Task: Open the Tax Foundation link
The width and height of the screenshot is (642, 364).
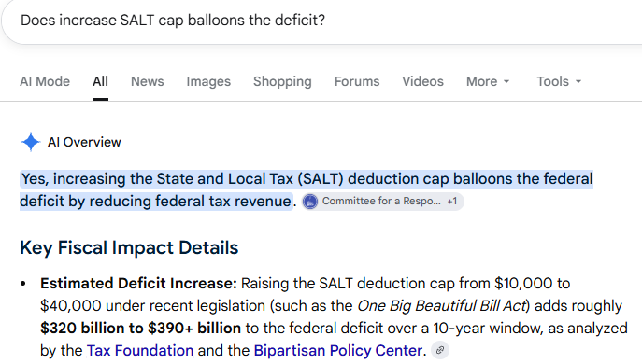Action: click(140, 351)
